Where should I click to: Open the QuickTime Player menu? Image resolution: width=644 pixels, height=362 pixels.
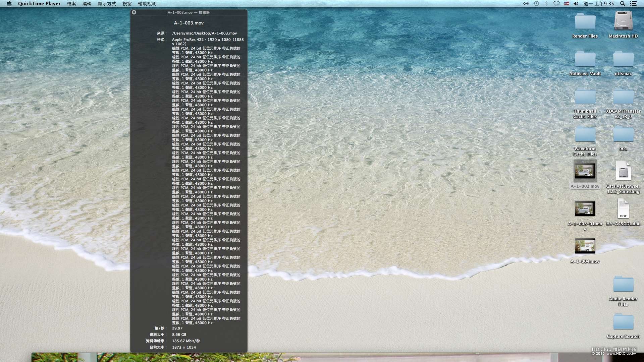pos(39,4)
